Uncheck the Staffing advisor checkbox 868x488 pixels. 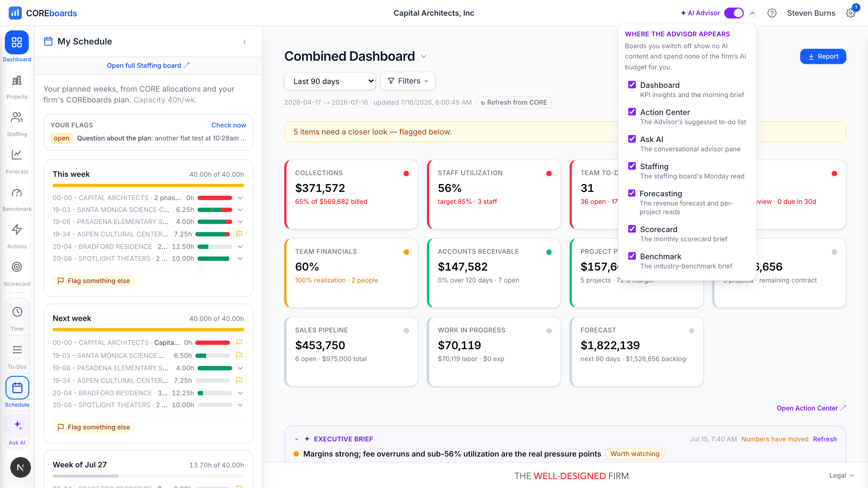coord(632,166)
